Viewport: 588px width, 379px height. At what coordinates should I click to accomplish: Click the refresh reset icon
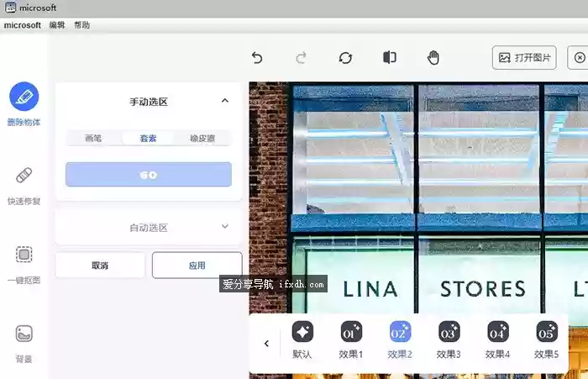[x=345, y=57]
